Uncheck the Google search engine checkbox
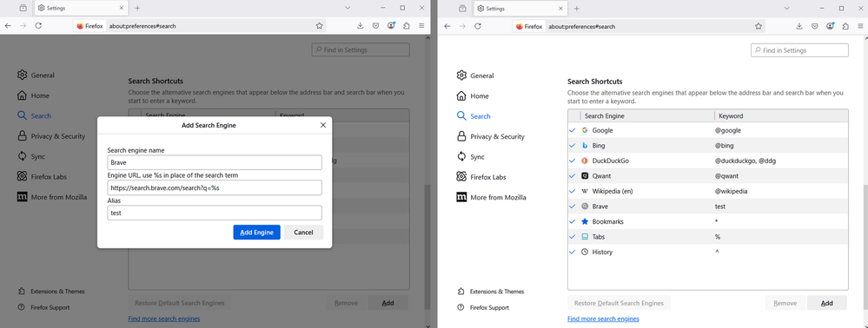Image resolution: width=868 pixels, height=328 pixels. click(x=573, y=130)
